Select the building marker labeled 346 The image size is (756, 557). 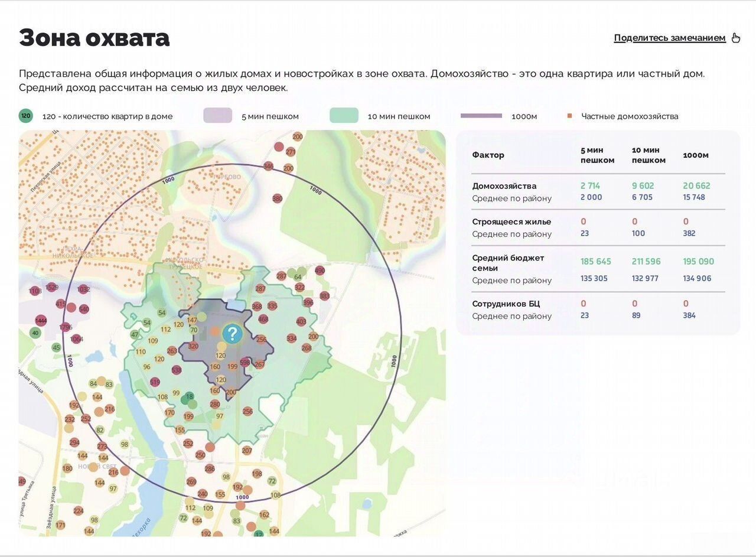[x=269, y=167]
